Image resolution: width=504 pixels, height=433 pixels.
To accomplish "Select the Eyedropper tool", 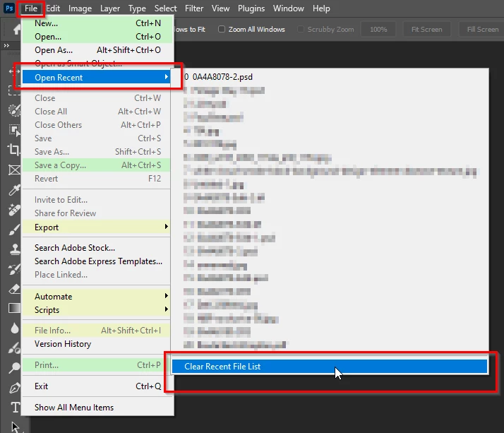I will click(x=14, y=190).
